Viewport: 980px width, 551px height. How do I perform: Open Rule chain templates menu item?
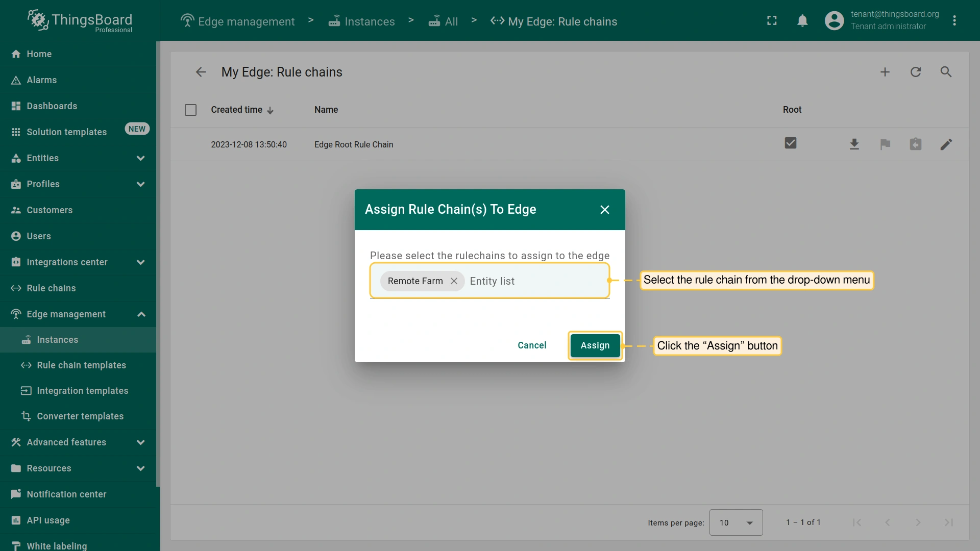(81, 365)
